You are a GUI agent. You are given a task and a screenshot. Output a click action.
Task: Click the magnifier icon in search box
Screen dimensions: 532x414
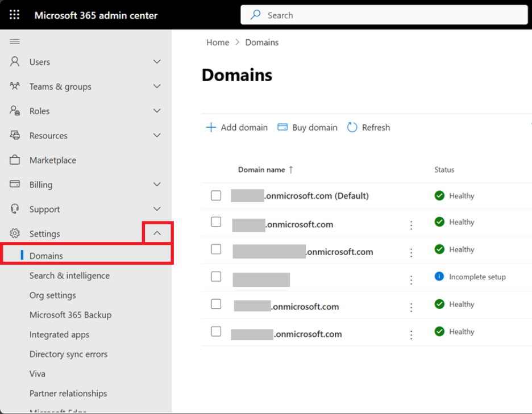[255, 15]
